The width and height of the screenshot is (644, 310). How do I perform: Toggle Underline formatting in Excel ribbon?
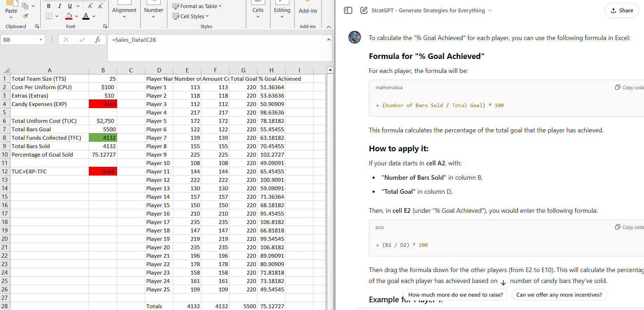coord(70,6)
